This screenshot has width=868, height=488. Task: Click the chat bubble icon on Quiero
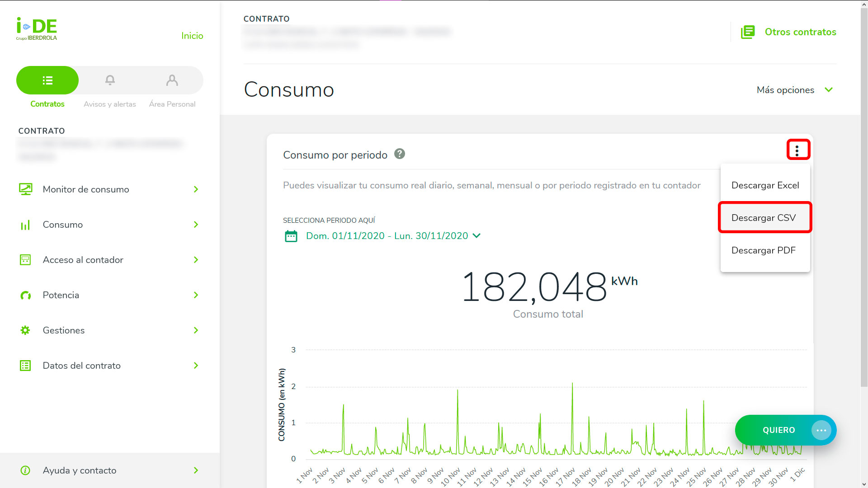tap(821, 430)
